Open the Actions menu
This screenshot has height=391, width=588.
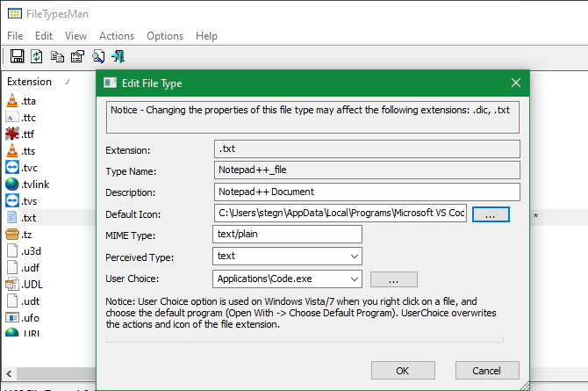point(117,36)
